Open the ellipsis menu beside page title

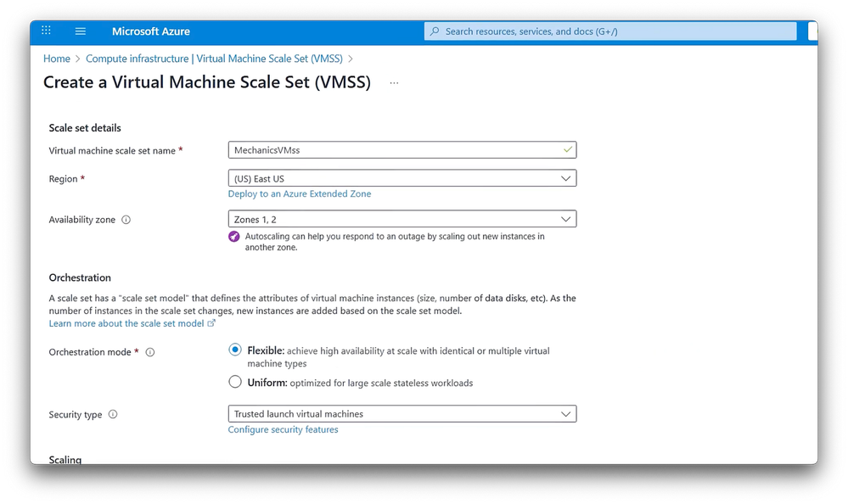click(394, 83)
